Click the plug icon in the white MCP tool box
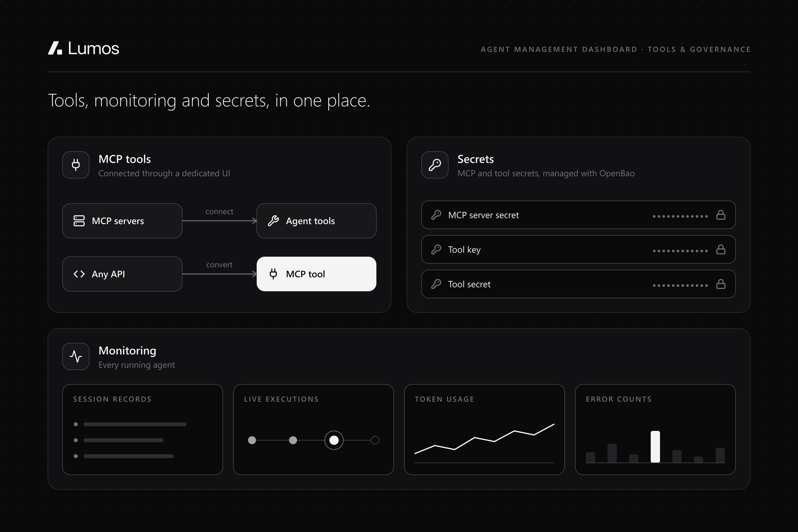This screenshot has width=798, height=532. pos(273,274)
